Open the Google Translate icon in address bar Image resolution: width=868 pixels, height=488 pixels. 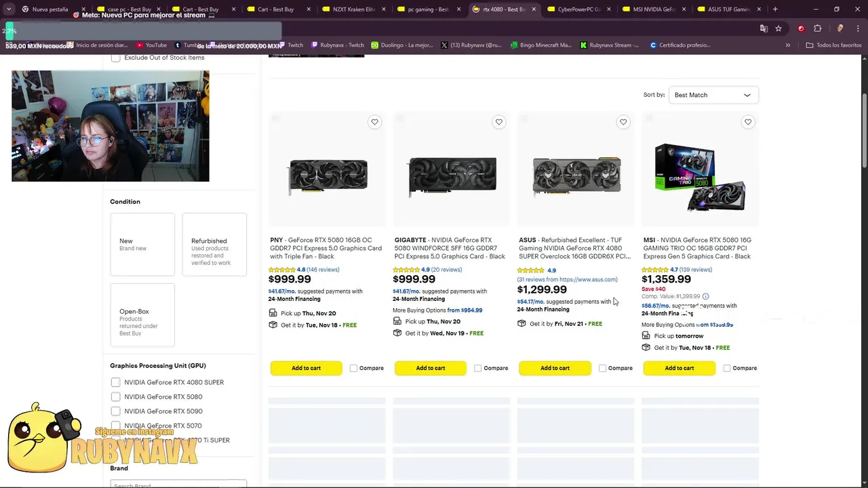pyautogui.click(x=764, y=28)
